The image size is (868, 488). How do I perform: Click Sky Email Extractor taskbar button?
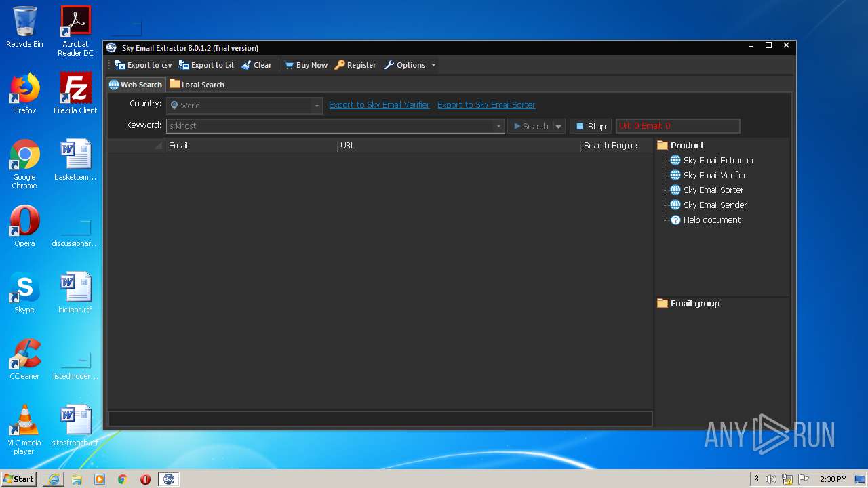169,479
